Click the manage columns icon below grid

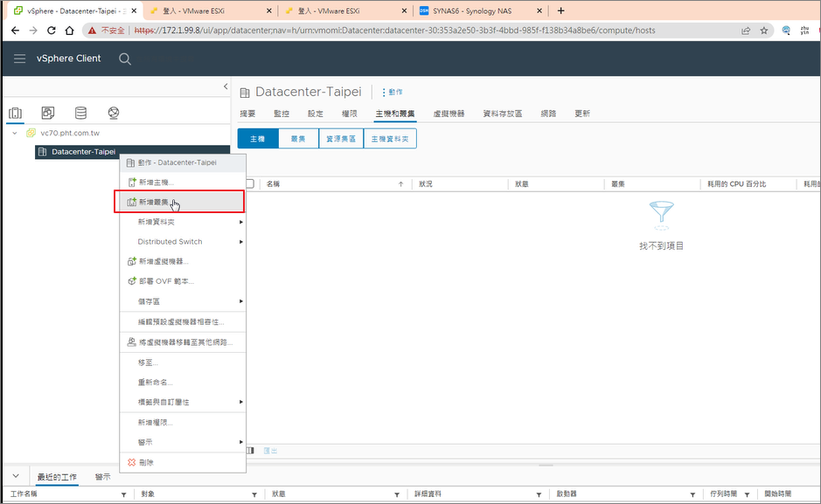pyautogui.click(x=250, y=451)
